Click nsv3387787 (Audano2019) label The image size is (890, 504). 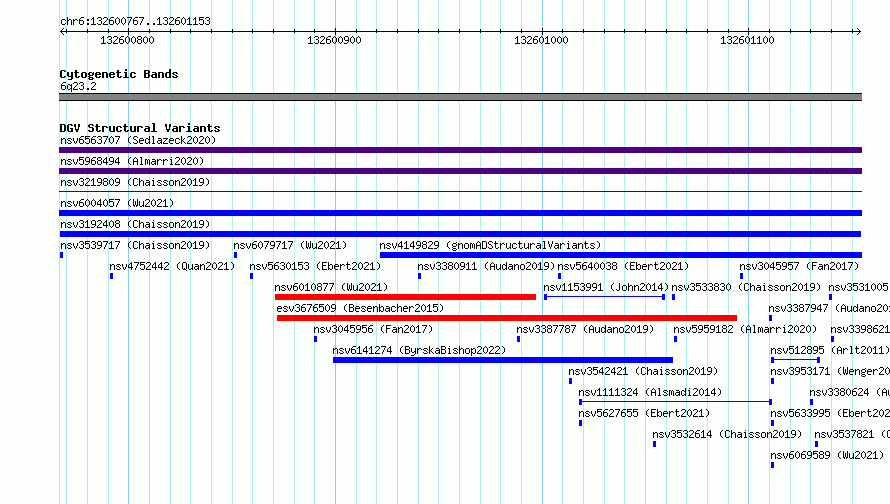coord(585,329)
